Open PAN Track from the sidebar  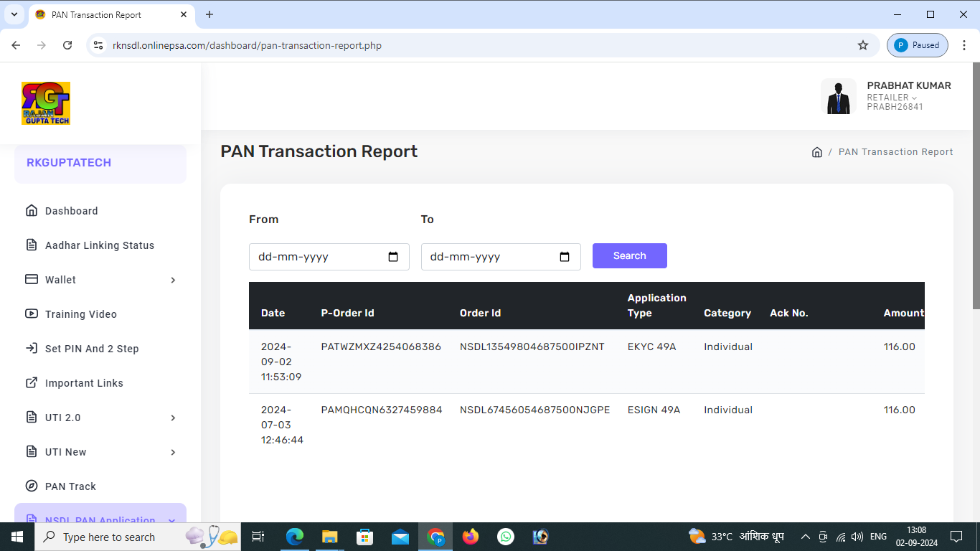[x=70, y=486]
